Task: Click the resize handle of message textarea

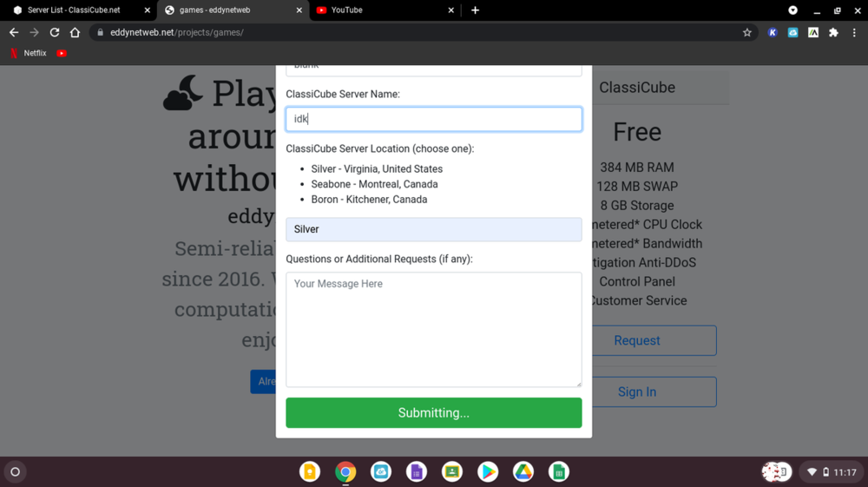Action: click(578, 384)
